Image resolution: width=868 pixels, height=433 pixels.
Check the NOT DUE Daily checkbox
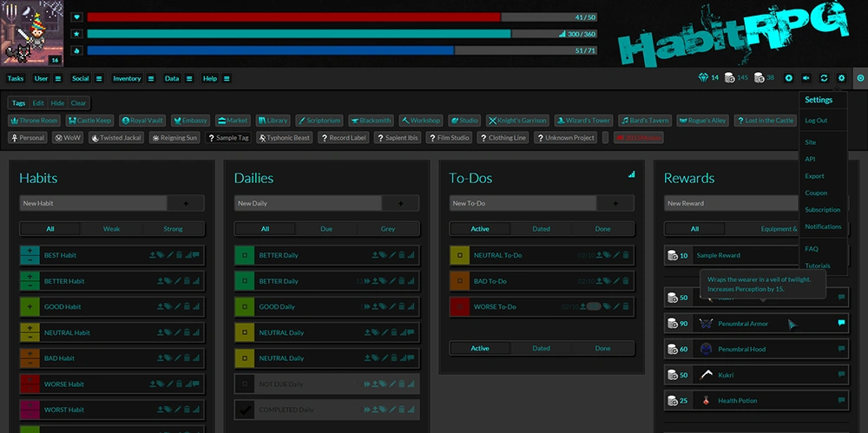[x=244, y=384]
